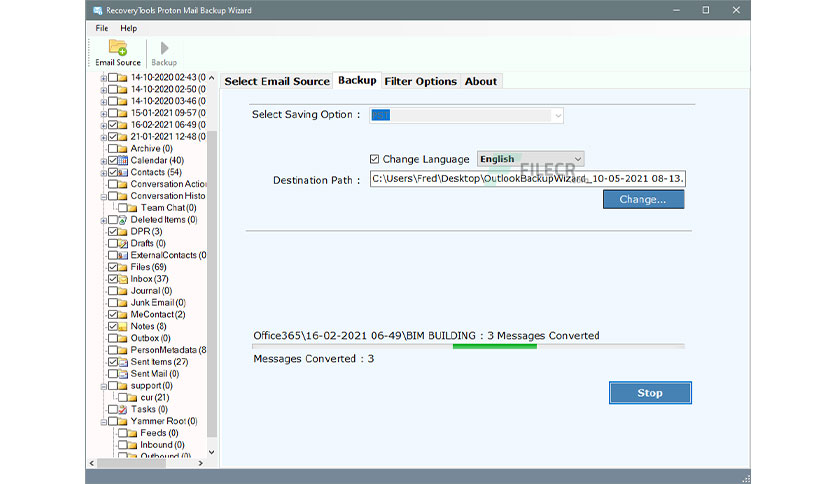Collapse the Yammer Root node
836x484 pixels.
pyautogui.click(x=103, y=422)
